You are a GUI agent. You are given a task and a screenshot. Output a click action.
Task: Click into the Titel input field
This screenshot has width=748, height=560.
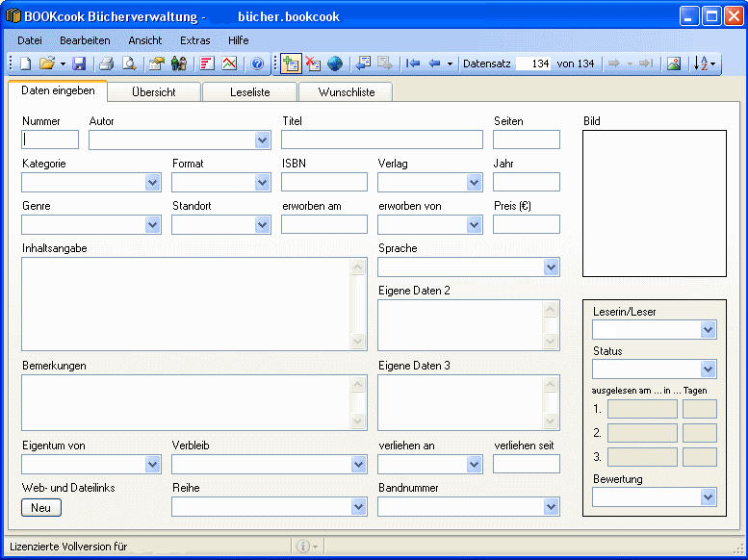pyautogui.click(x=381, y=140)
